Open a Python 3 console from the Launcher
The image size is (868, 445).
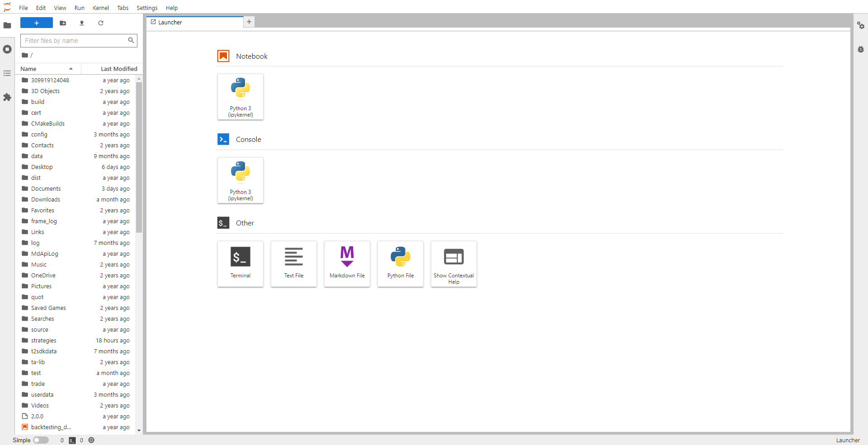[x=240, y=180]
